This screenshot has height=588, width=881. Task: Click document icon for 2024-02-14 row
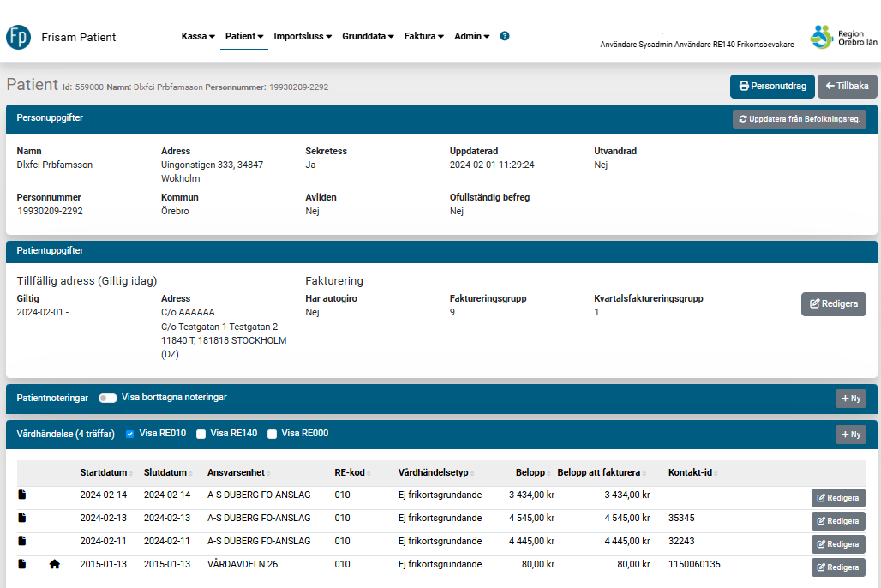point(22,495)
